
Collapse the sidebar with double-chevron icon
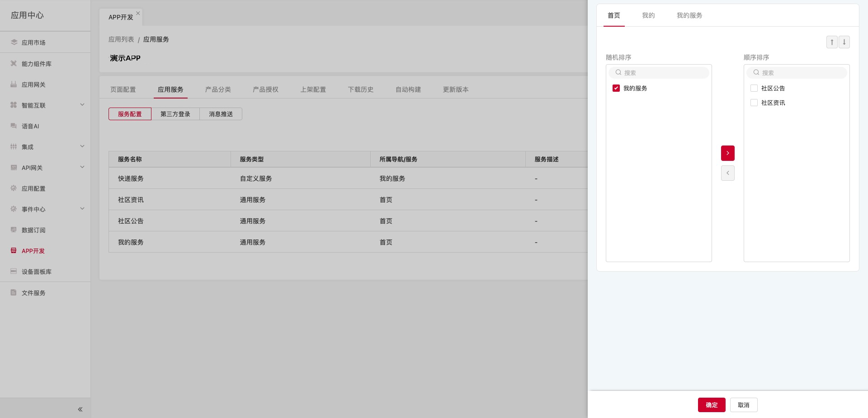coord(80,409)
